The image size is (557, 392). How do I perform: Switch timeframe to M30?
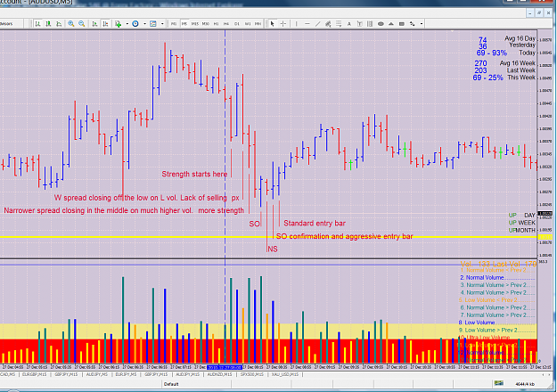[x=205, y=24]
